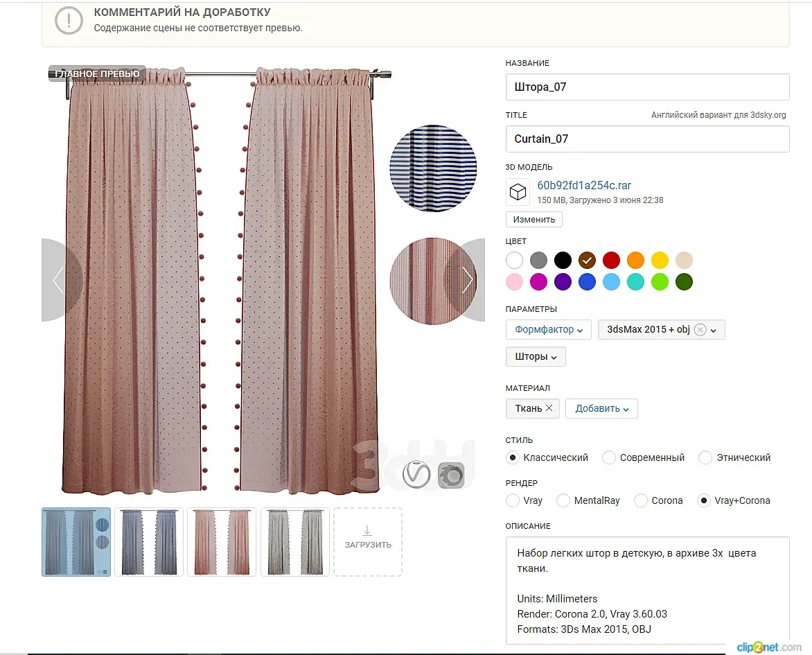
Task: Pick the red color swatch
Action: pos(611,260)
